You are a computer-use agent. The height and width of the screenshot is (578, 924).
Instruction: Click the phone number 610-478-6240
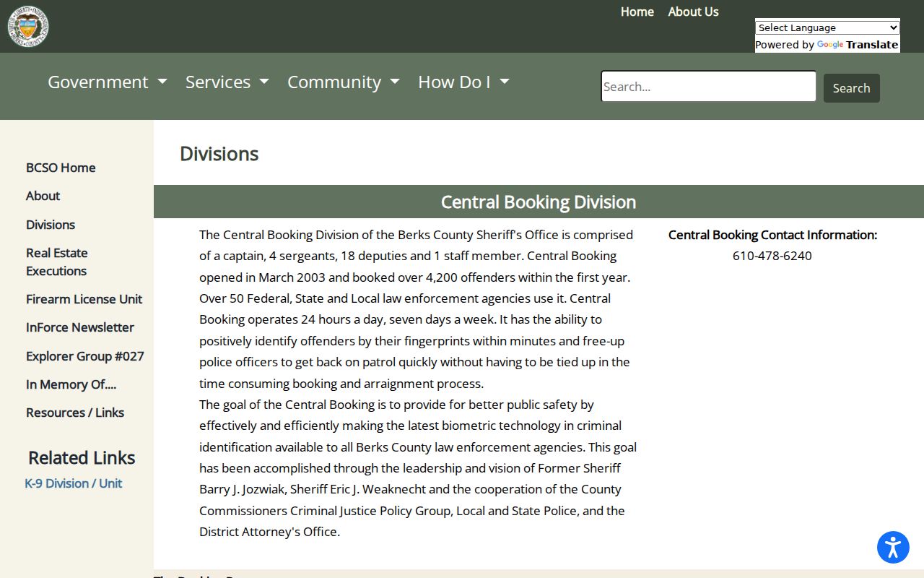(772, 256)
